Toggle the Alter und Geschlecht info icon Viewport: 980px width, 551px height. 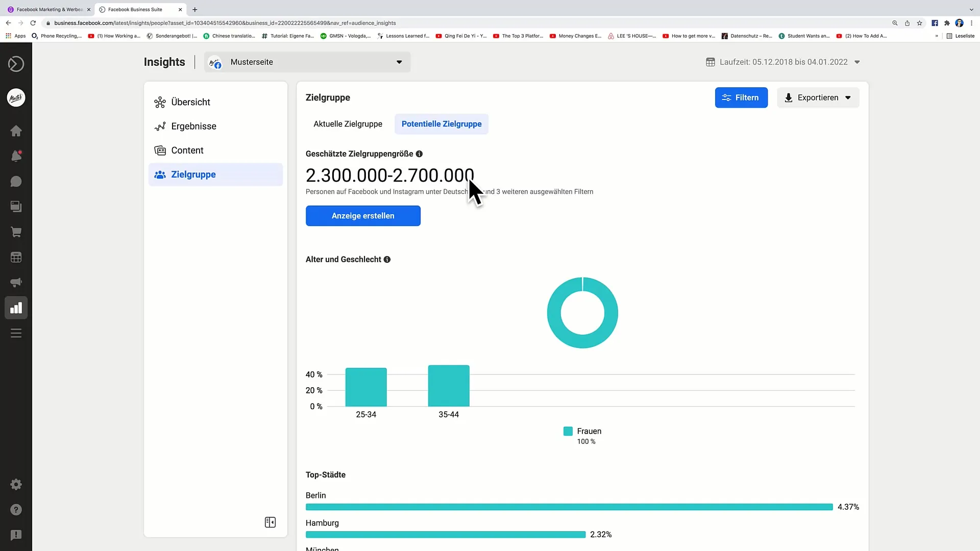pyautogui.click(x=387, y=259)
